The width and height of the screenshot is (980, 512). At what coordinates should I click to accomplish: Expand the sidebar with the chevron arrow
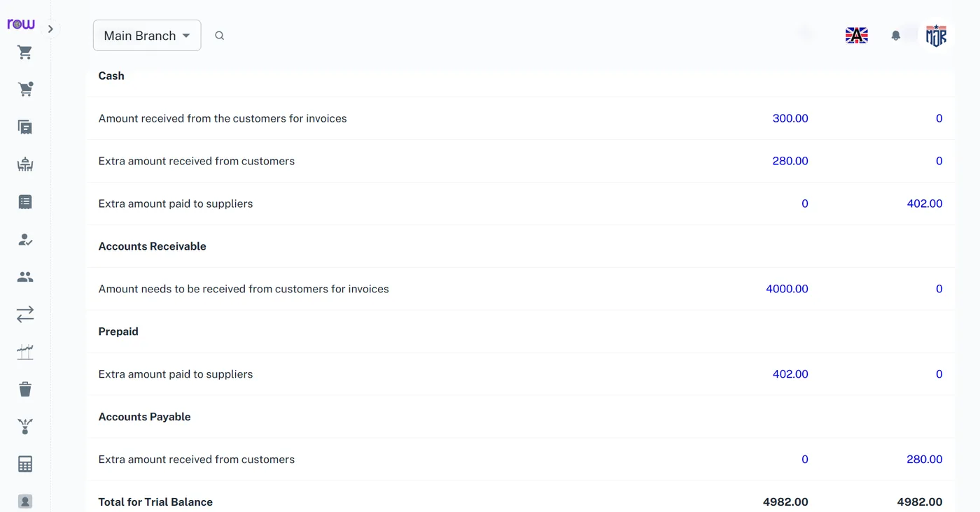pos(50,29)
